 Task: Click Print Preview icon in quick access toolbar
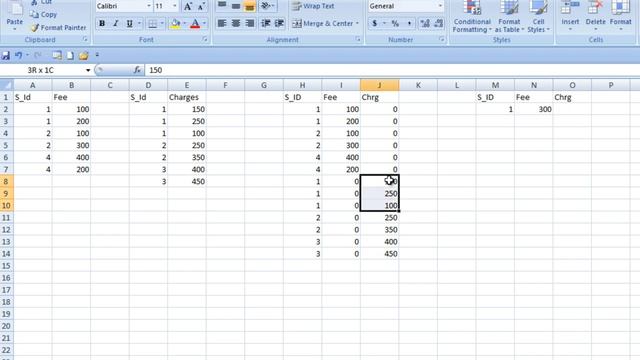pos(57,55)
